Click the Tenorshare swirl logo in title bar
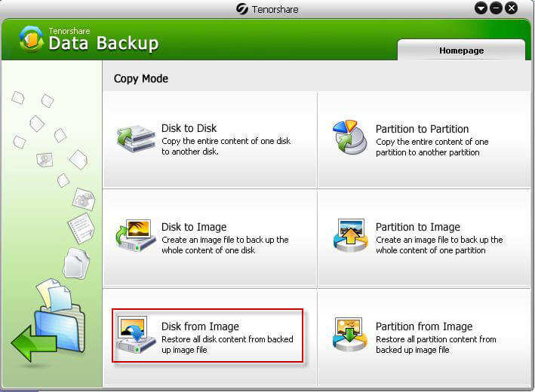The image size is (535, 392). 242,8
